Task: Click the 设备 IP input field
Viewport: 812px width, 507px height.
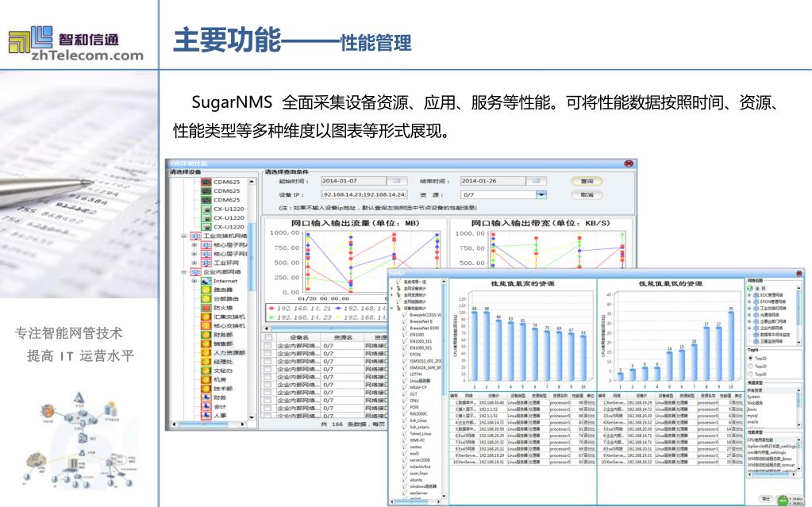Action: click(x=364, y=194)
